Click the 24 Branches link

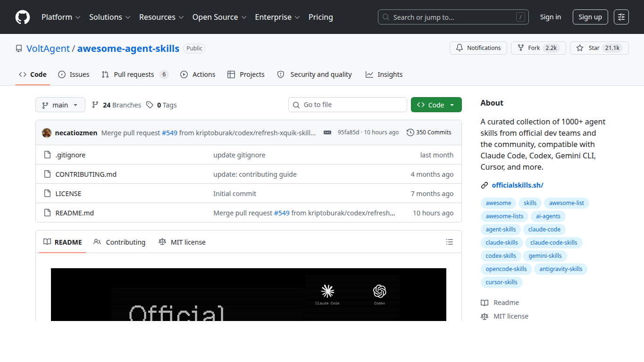tap(117, 105)
